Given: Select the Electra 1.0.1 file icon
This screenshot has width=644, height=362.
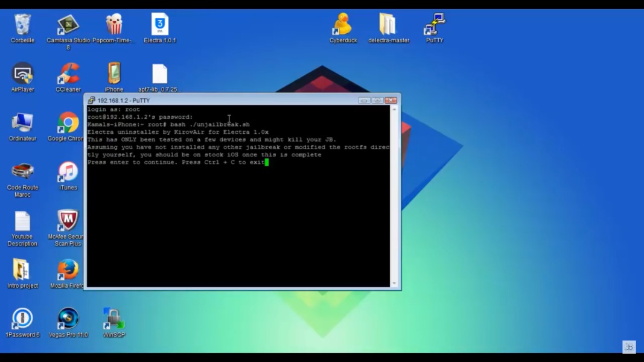Looking at the screenshot, I should [x=159, y=25].
